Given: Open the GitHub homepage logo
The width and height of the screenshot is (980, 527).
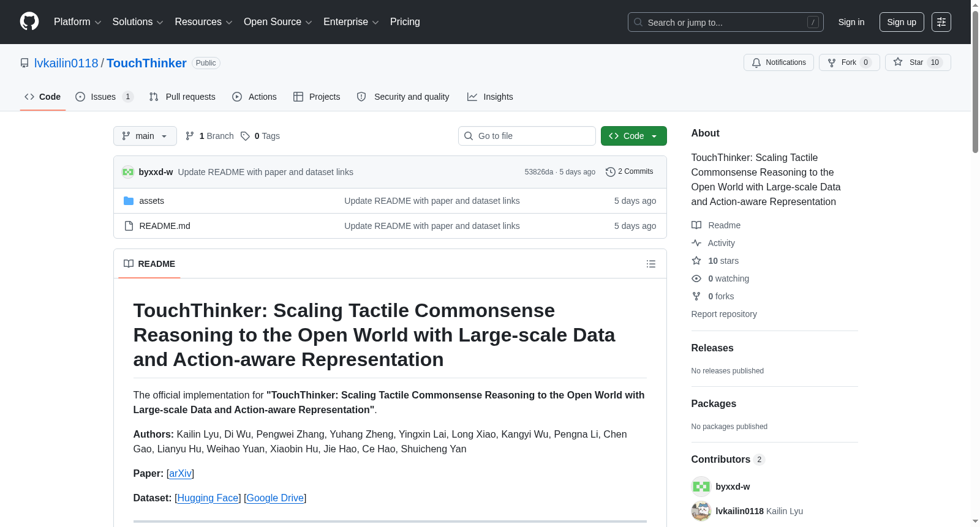Looking at the screenshot, I should click(x=29, y=22).
